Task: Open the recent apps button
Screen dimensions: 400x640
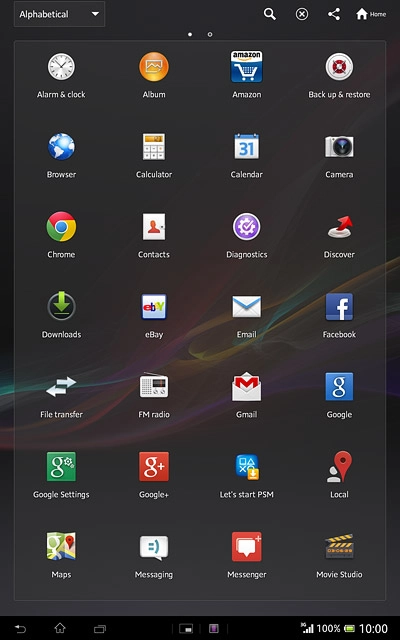Action: [x=100, y=629]
